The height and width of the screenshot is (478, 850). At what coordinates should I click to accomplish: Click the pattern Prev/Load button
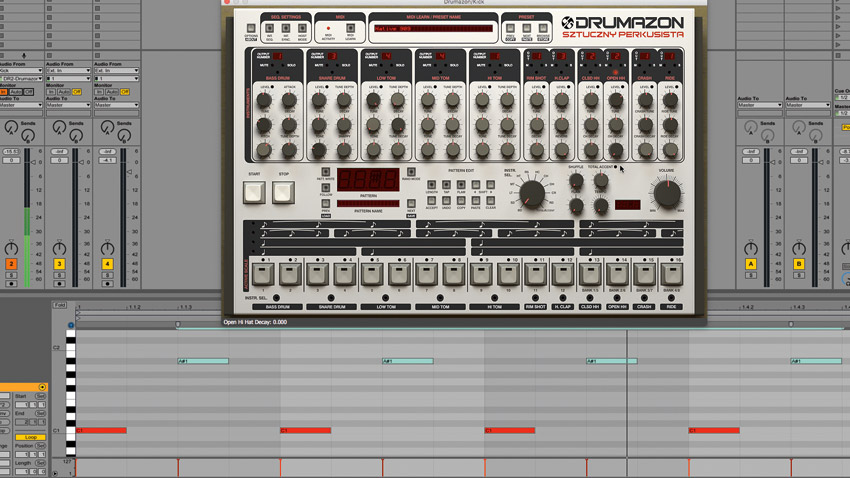click(326, 204)
